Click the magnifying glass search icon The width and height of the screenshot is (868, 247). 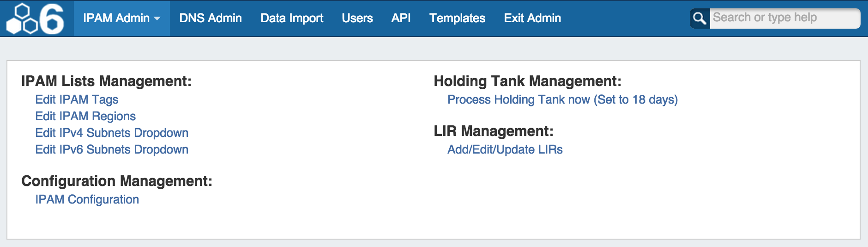699,19
